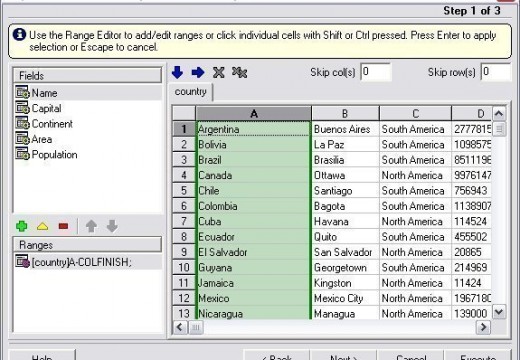Click the vertical scrollbar down arrow
The image size is (520, 360).
(499, 312)
